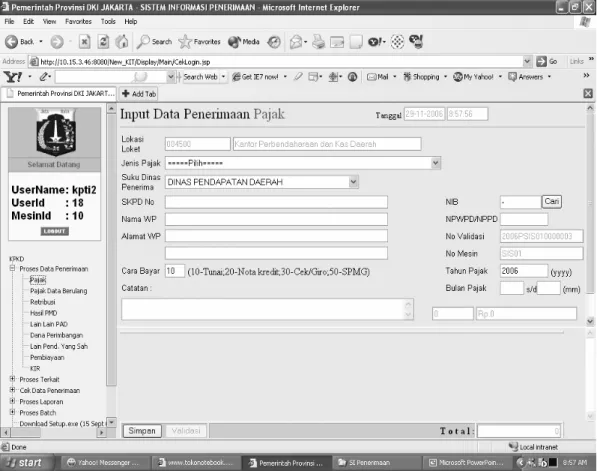This screenshot has width=597, height=471.
Task: Go to the browser Home page
Action: [122, 42]
